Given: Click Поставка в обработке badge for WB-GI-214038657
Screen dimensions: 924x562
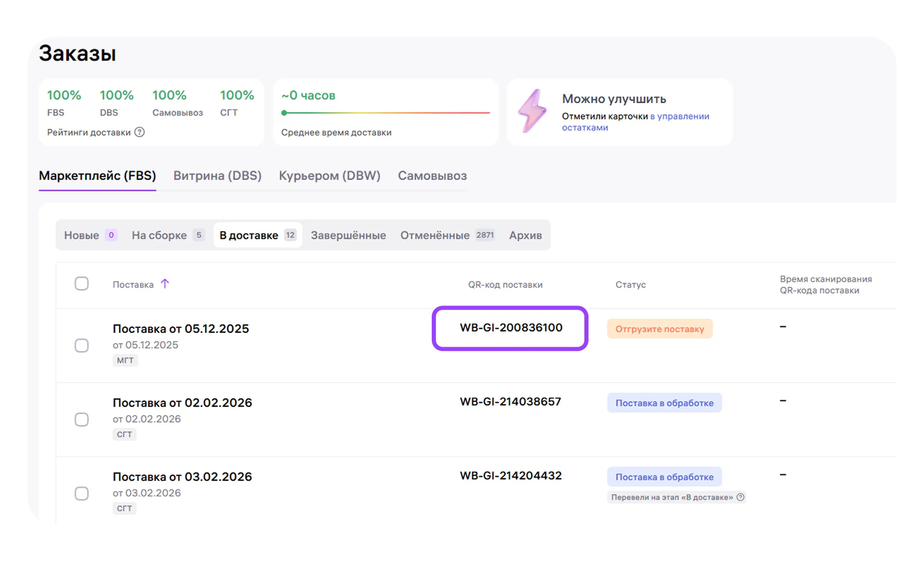Looking at the screenshot, I should point(664,403).
